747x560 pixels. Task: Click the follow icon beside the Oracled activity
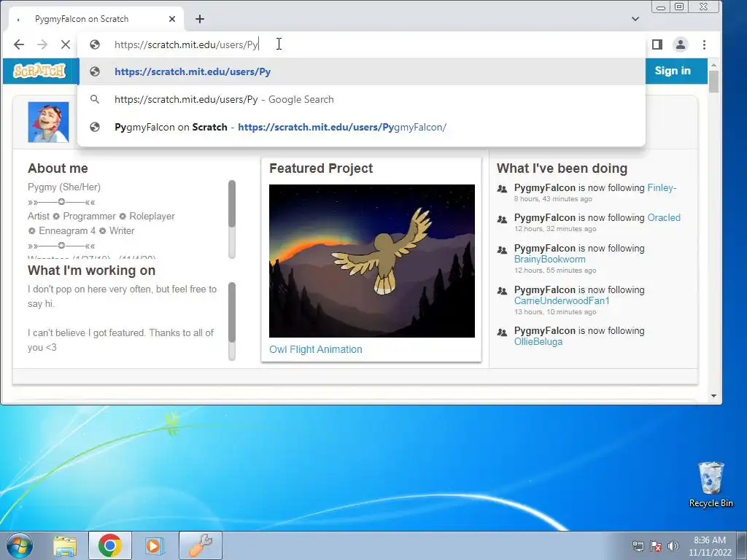pyautogui.click(x=502, y=219)
